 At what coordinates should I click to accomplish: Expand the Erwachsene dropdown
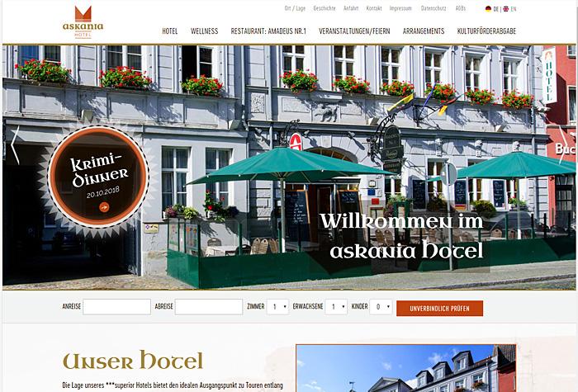tap(336, 307)
